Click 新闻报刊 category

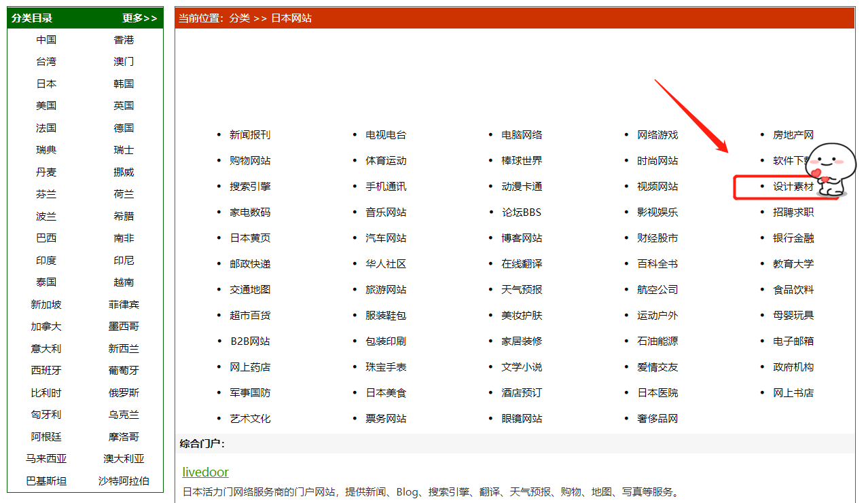tap(250, 135)
